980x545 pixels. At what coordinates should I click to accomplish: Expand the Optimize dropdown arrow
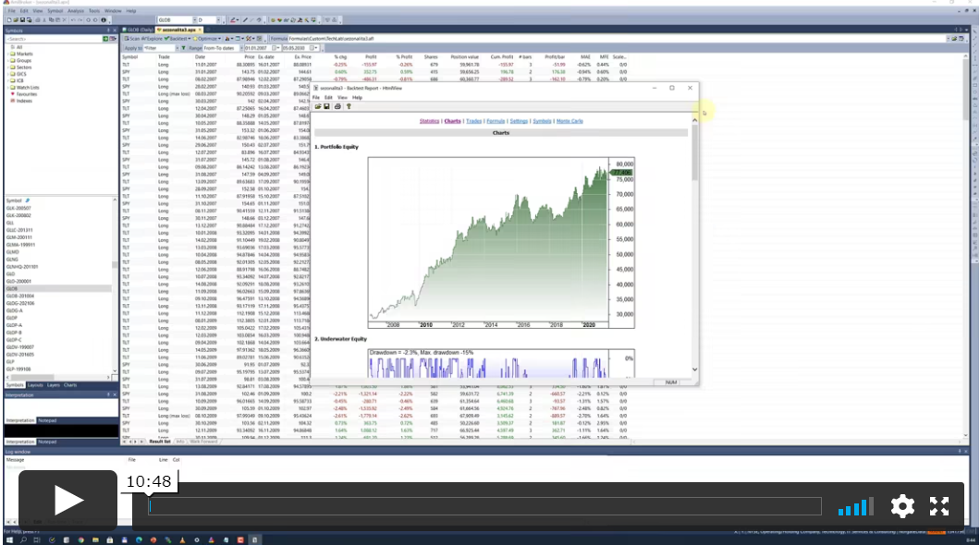[220, 39]
